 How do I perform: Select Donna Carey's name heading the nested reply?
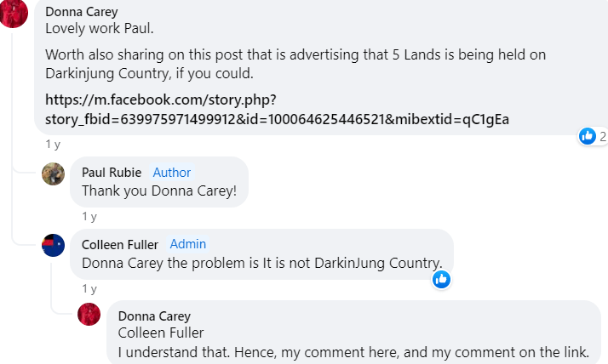click(x=154, y=316)
